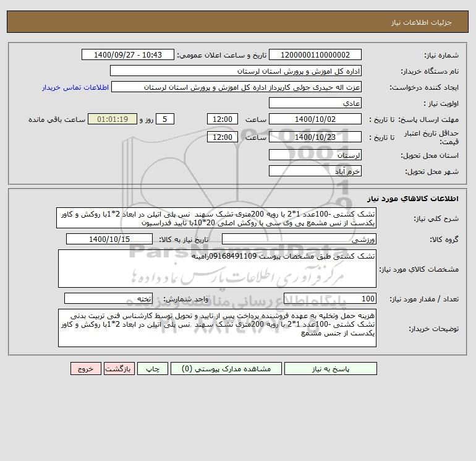Click the remaining time counter 01:01:19
The height and width of the screenshot is (461, 476).
click(x=113, y=119)
